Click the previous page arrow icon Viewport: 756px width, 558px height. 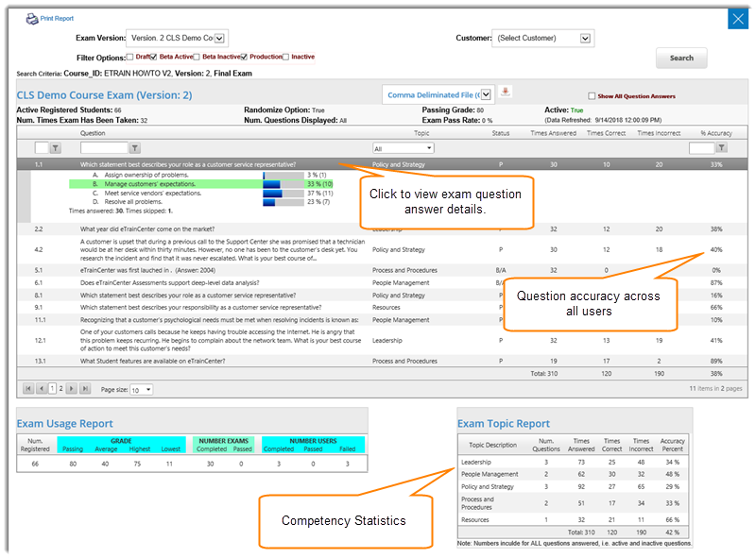point(42,387)
